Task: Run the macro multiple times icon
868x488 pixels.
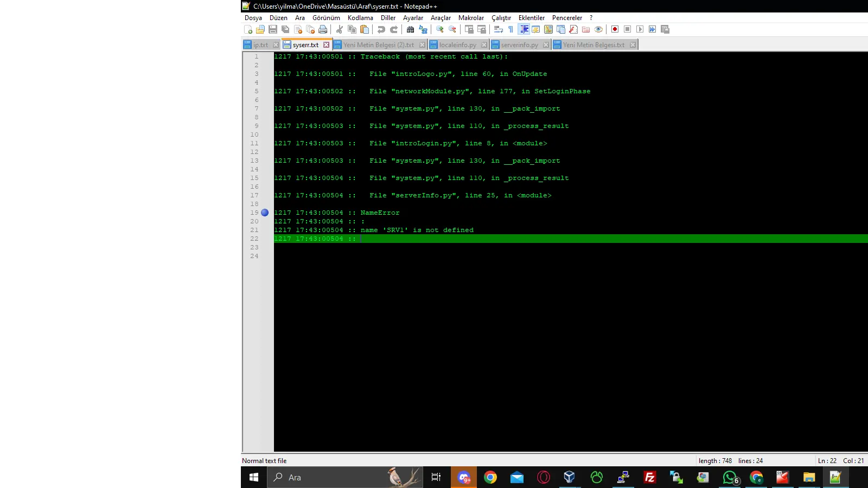Action: [653, 29]
